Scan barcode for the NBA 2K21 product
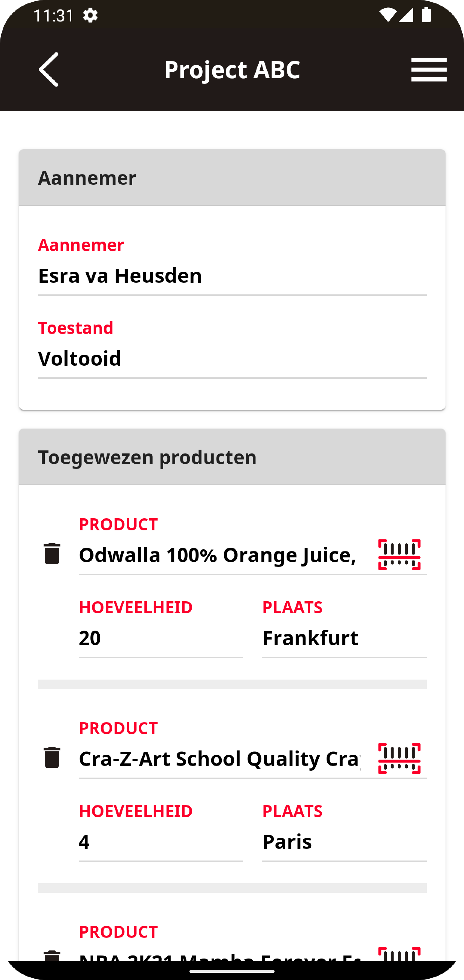This screenshot has height=980, width=464. [399, 953]
